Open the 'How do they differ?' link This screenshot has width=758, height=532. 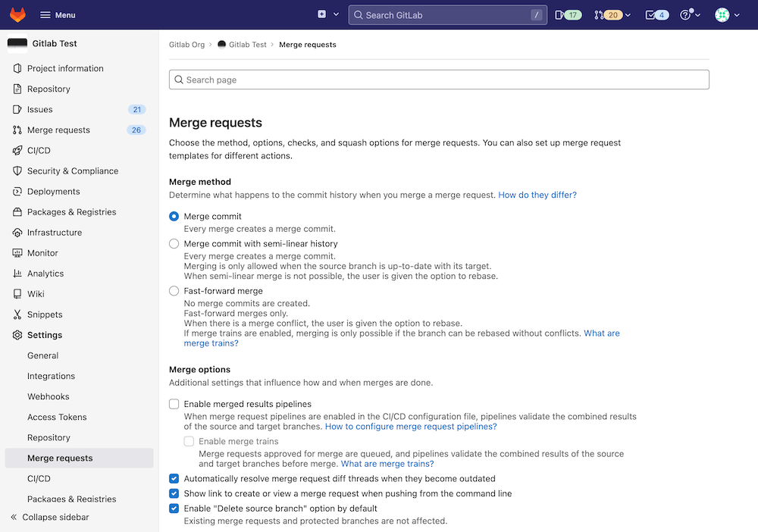click(x=537, y=195)
